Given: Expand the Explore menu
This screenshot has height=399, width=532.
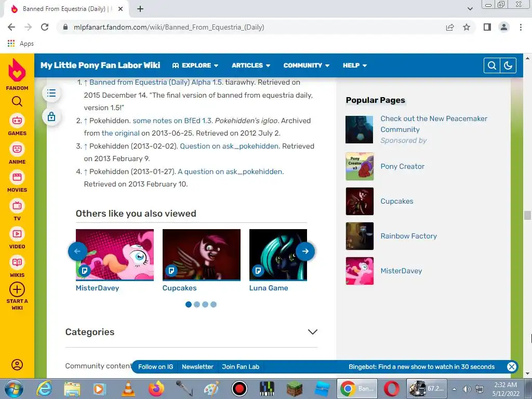Looking at the screenshot, I should coord(195,65).
